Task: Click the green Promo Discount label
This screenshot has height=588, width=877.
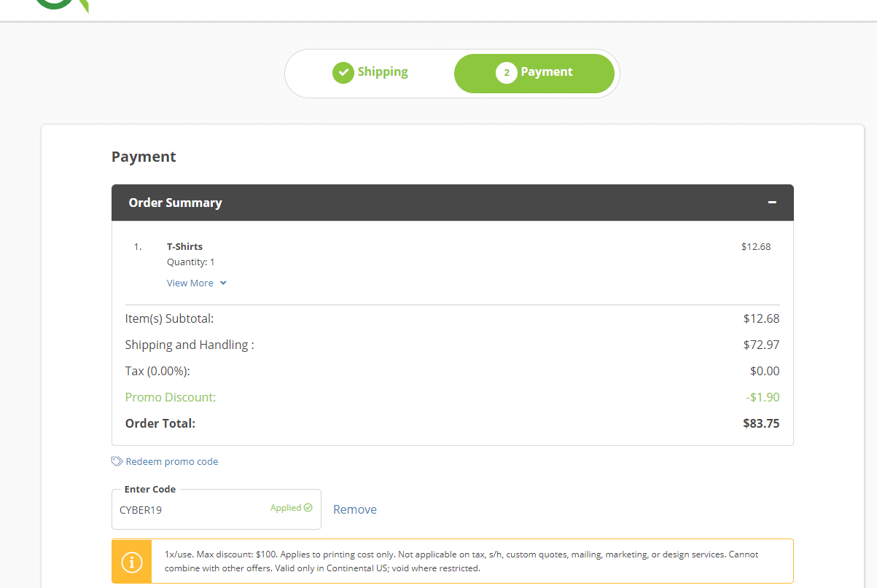Action: (171, 397)
